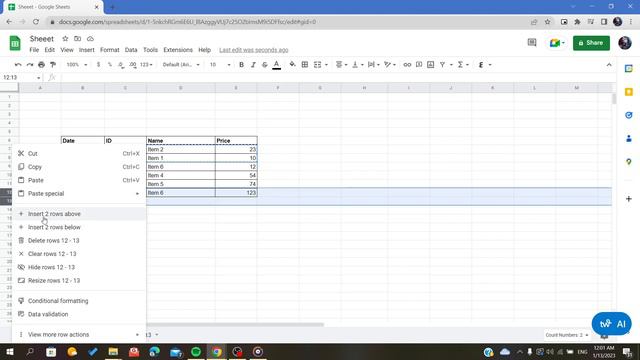Viewport: 640px width, 360px height.
Task: Open text wrapping dropdown
Action: pyautogui.click(x=373, y=64)
